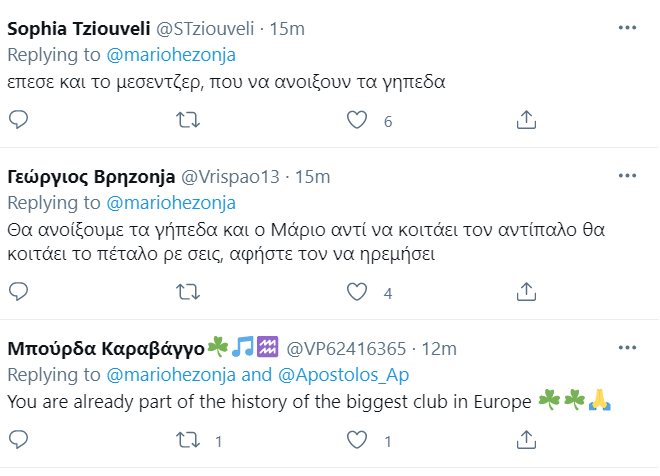
Task: Reply to Γεώργιος Βρηζonja's tweet
Action: point(19,292)
